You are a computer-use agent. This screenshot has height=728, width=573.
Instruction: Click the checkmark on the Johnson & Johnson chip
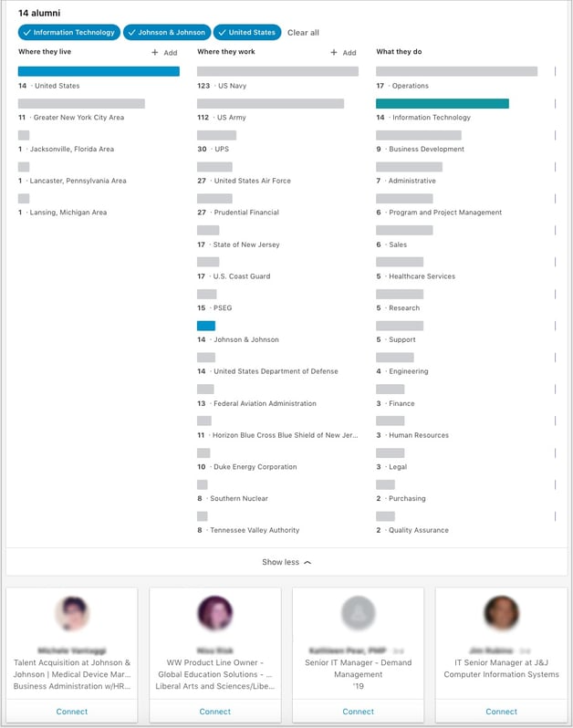tap(131, 33)
